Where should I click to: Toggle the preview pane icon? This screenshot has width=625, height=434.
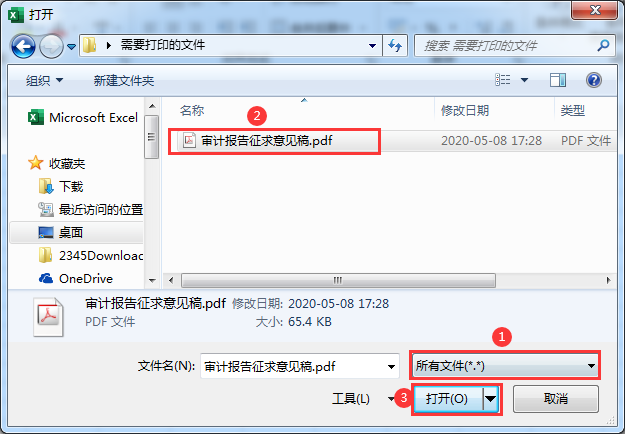(558, 80)
